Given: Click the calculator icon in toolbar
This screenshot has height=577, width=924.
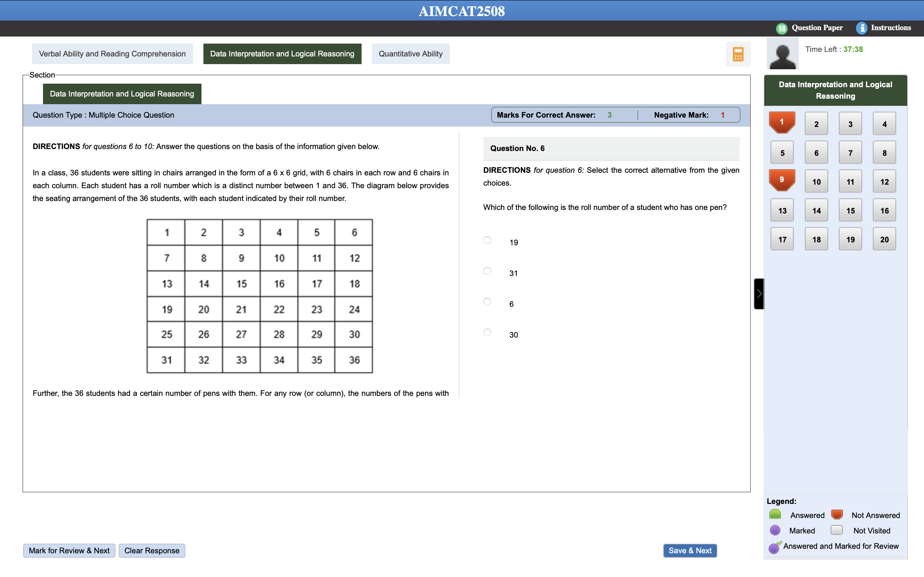Looking at the screenshot, I should [738, 54].
